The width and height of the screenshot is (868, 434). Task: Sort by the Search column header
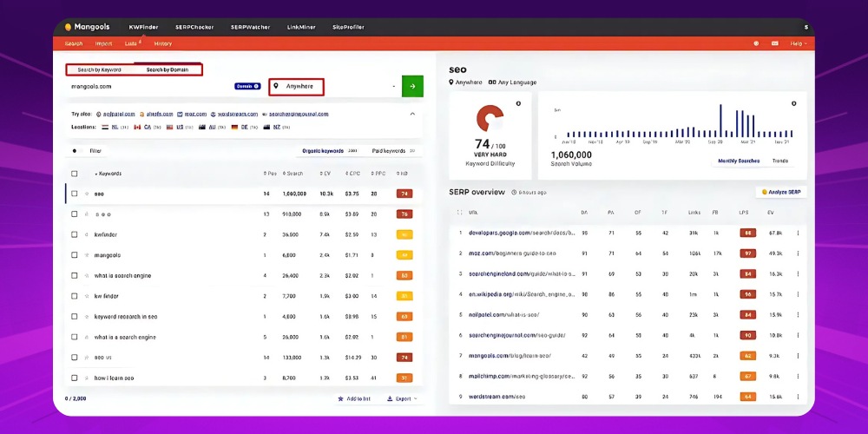coord(293,174)
